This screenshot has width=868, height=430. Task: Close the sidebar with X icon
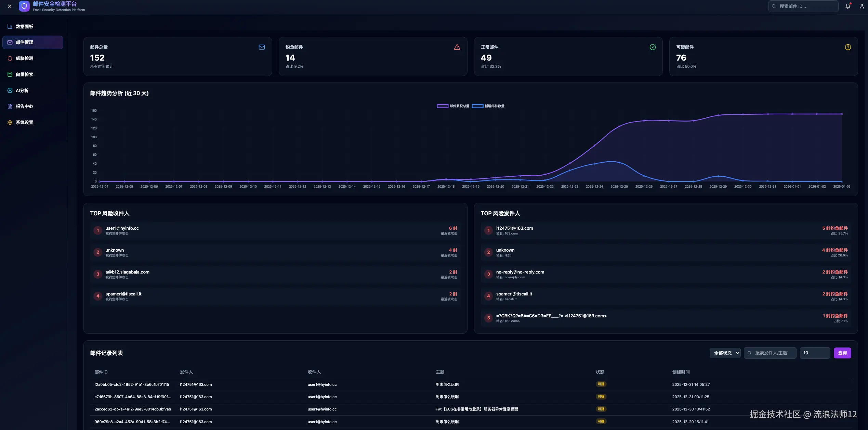tap(10, 6)
